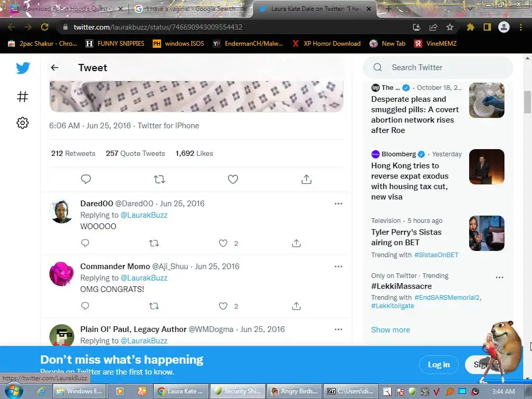Viewport: 532px width, 399px height.
Task: Retweet Commander Momo's OMG CONGRATS reply
Action: (x=154, y=306)
